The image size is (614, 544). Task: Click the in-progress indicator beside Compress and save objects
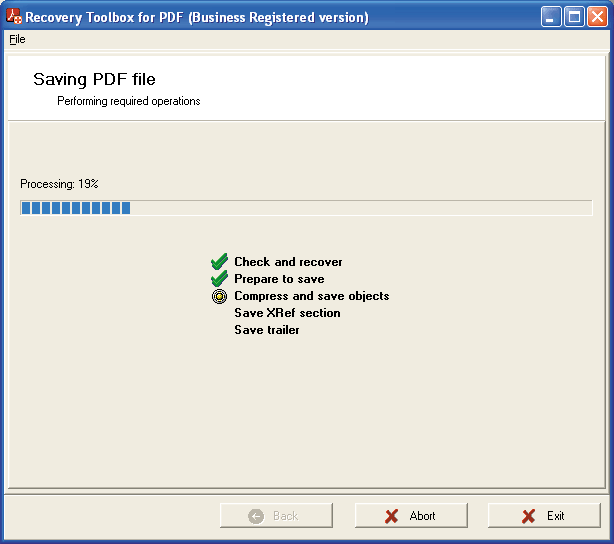(x=219, y=296)
